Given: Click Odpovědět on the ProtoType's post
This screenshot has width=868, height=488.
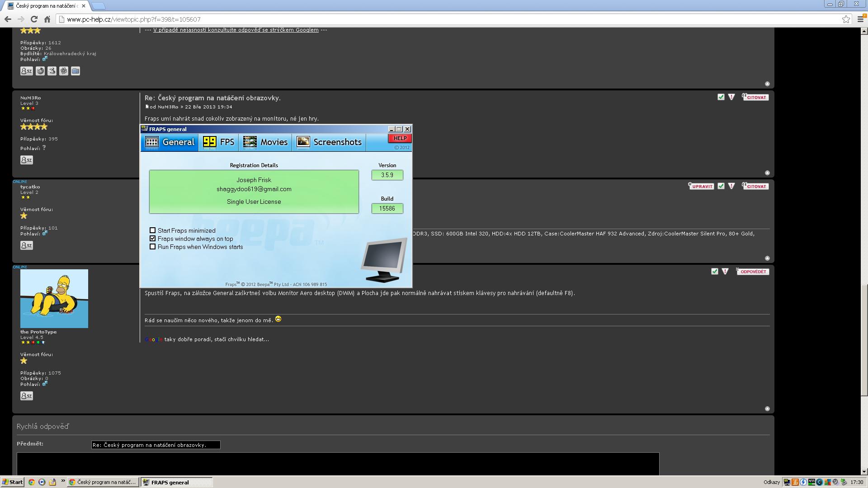Looking at the screenshot, I should (753, 272).
